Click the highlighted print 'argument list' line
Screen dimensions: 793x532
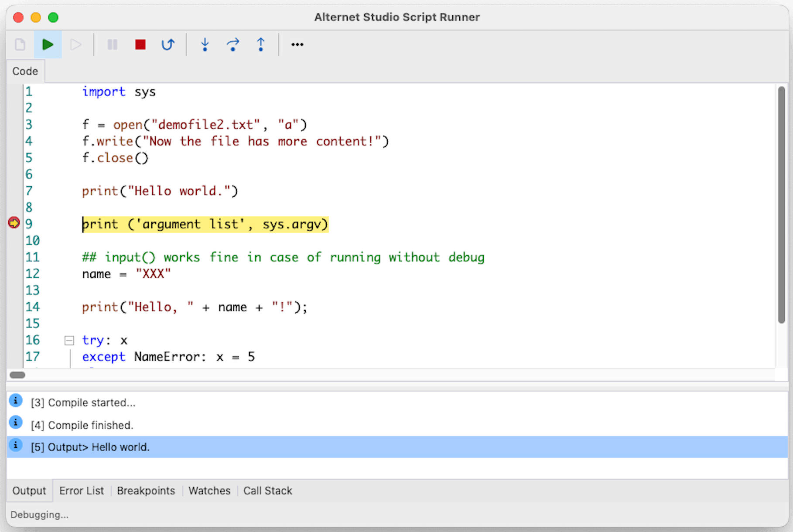205,224
